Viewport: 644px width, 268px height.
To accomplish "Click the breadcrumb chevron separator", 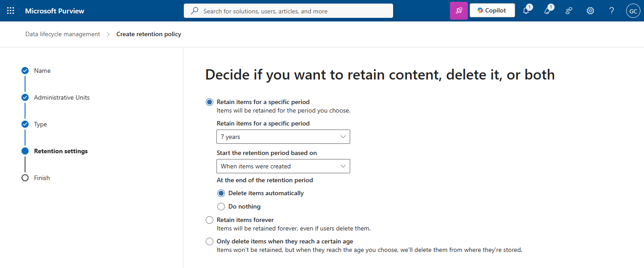I will tap(108, 34).
